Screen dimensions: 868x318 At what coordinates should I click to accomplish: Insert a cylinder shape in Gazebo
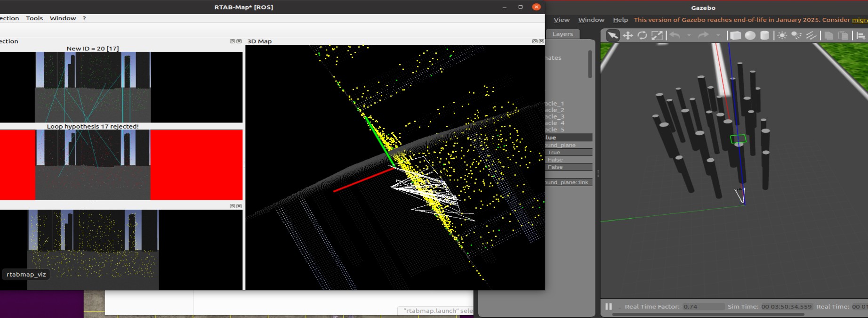765,35
